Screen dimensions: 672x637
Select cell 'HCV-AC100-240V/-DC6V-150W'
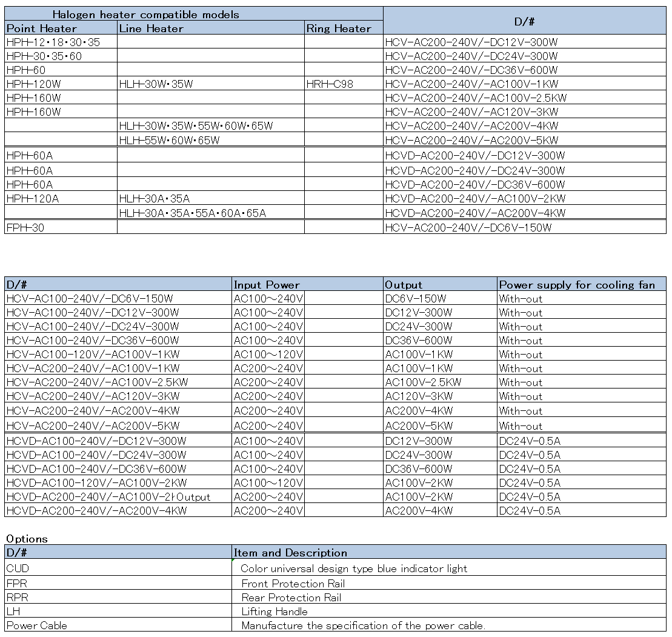coord(118,298)
